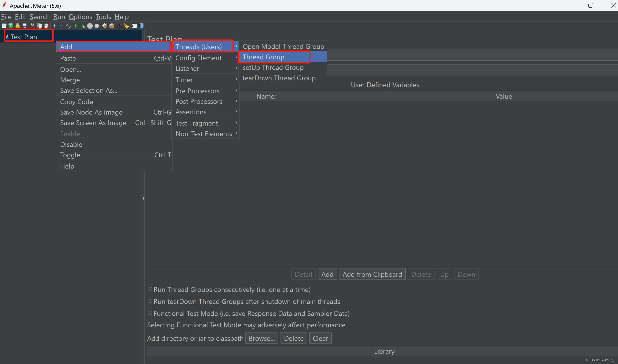Select Save Screen As Image
The height and width of the screenshot is (364, 618).
tap(114, 123)
